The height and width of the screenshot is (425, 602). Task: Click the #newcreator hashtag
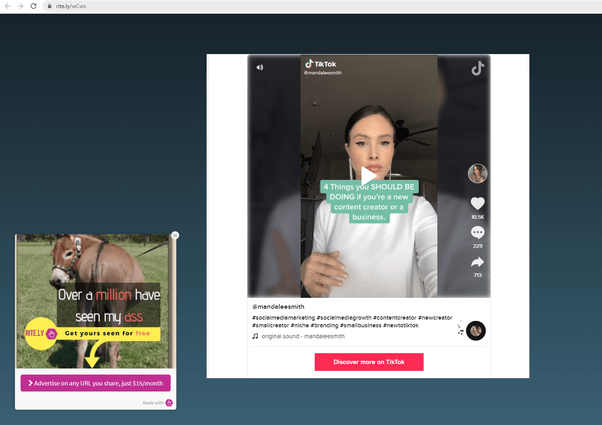435,318
